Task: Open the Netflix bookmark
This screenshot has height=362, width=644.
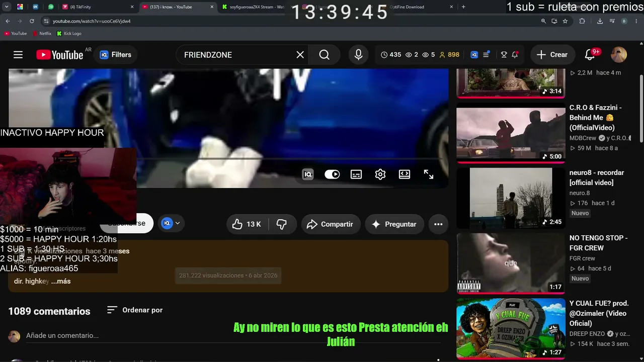Action: point(42,34)
